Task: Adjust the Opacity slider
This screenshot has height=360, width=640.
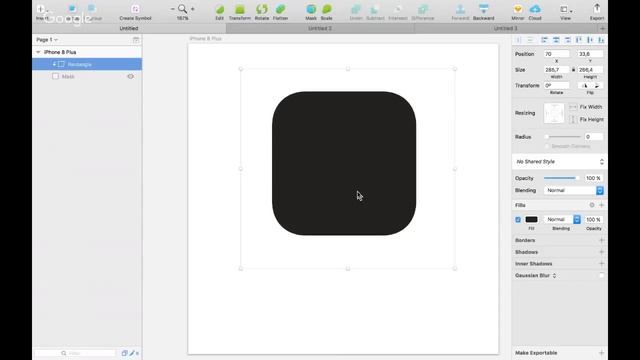Action: 561,178
